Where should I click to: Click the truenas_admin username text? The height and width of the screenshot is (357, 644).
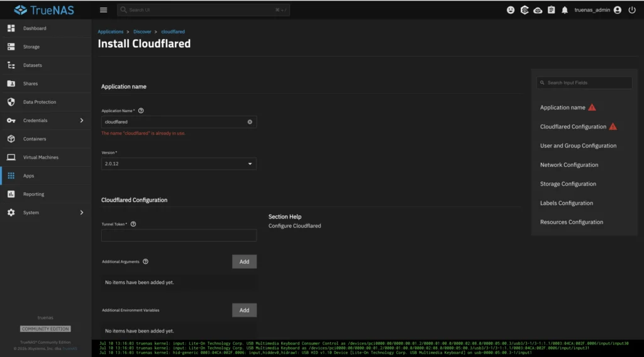pos(592,10)
